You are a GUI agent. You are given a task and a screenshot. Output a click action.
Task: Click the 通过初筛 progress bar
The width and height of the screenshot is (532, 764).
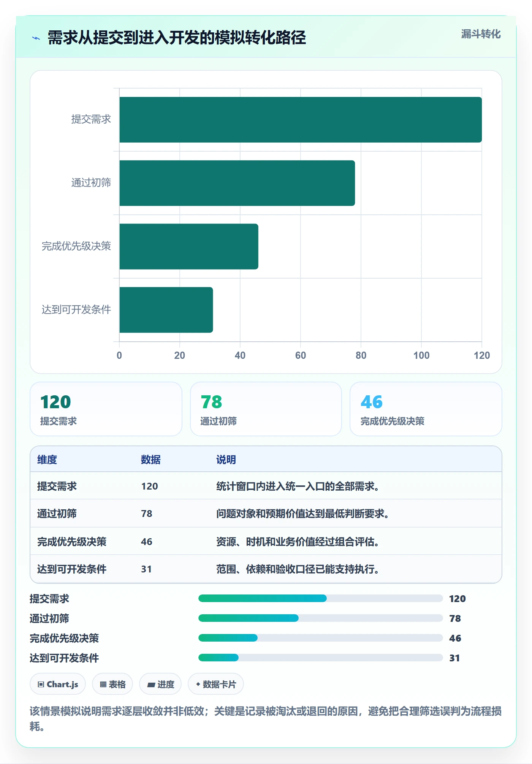point(320,618)
